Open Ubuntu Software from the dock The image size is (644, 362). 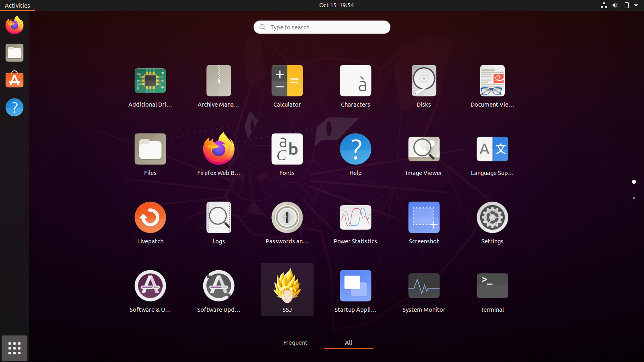coord(14,80)
